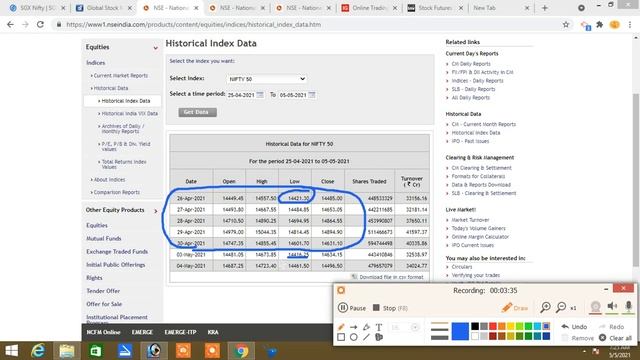Click the Get Data button
This screenshot has height=360, width=640.
[197, 112]
